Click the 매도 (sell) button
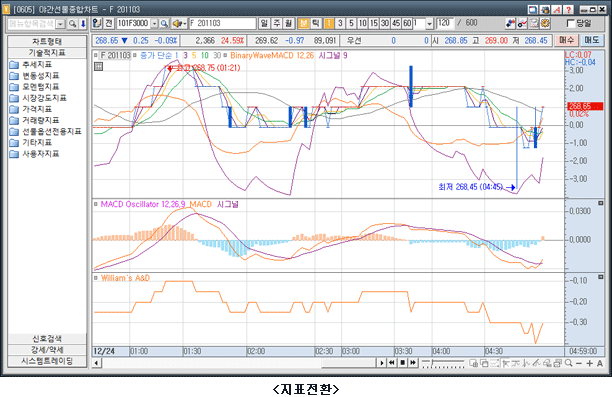The image size is (612, 397). pos(592,40)
